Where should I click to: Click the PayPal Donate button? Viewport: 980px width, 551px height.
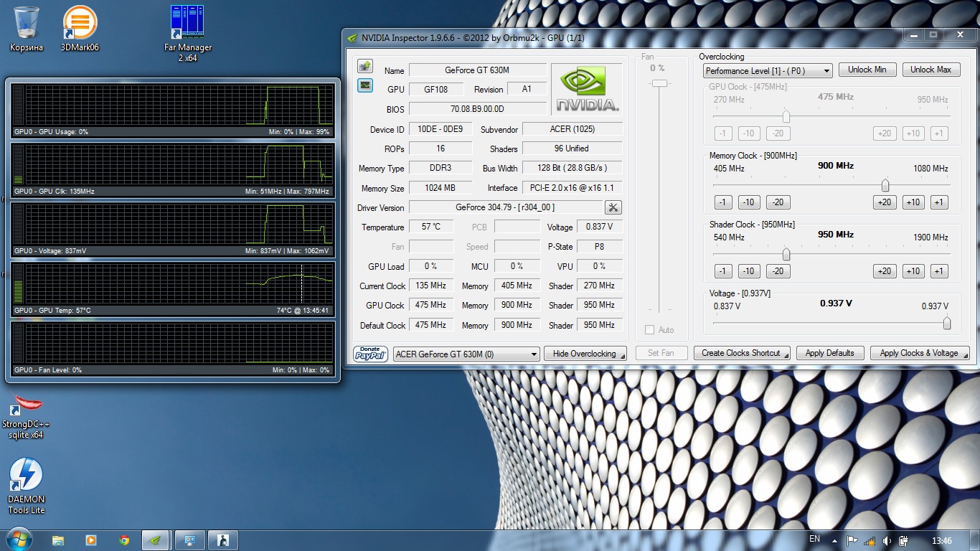pos(370,354)
